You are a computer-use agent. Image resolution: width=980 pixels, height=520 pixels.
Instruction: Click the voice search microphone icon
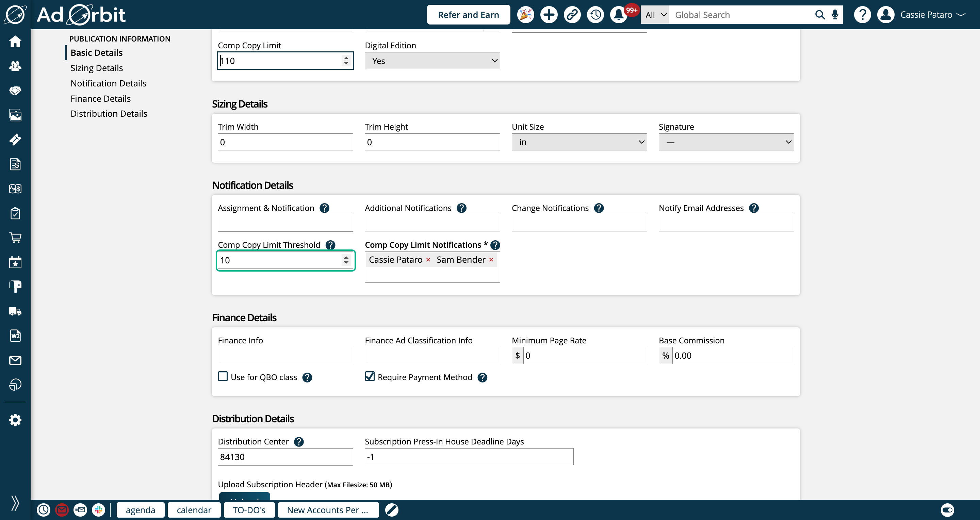point(835,15)
